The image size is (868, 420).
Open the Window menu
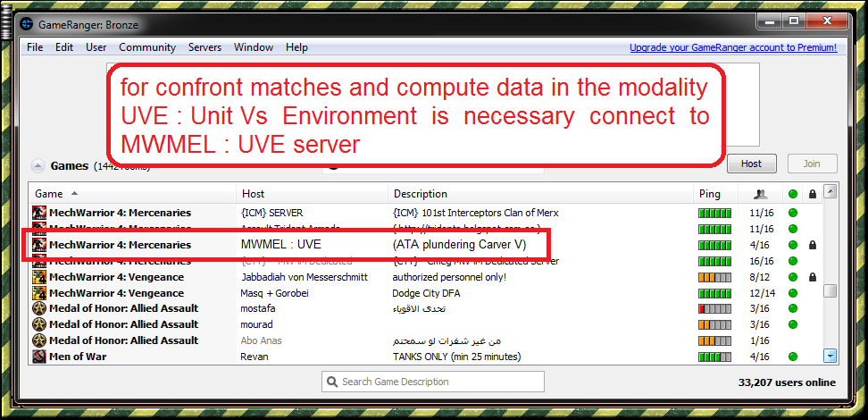click(254, 47)
